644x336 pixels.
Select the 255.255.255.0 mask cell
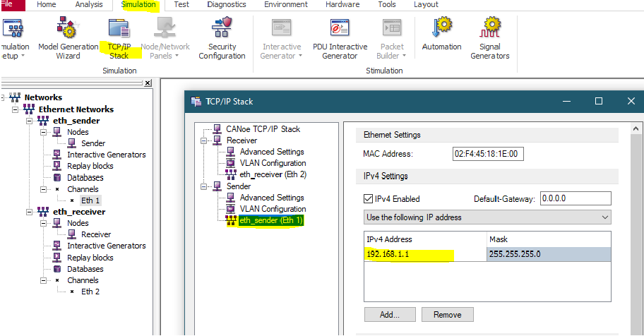(549, 254)
